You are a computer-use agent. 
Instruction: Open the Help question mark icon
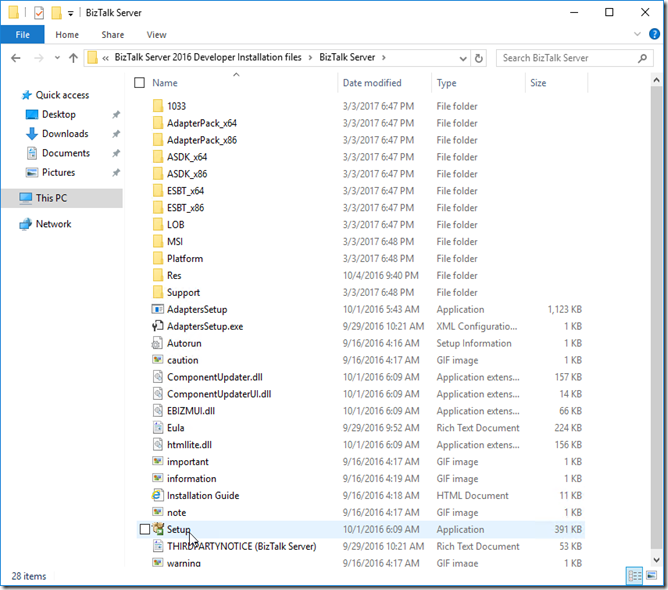click(654, 34)
